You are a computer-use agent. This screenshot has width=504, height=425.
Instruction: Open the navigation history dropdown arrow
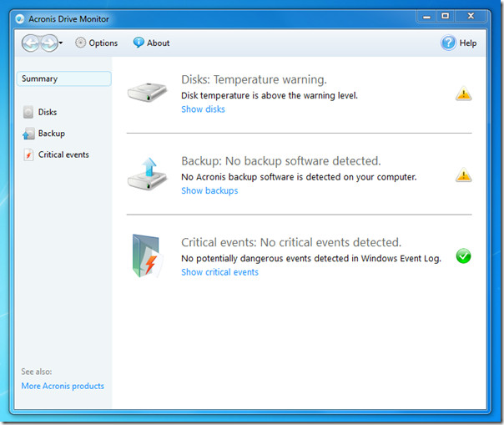[x=61, y=43]
